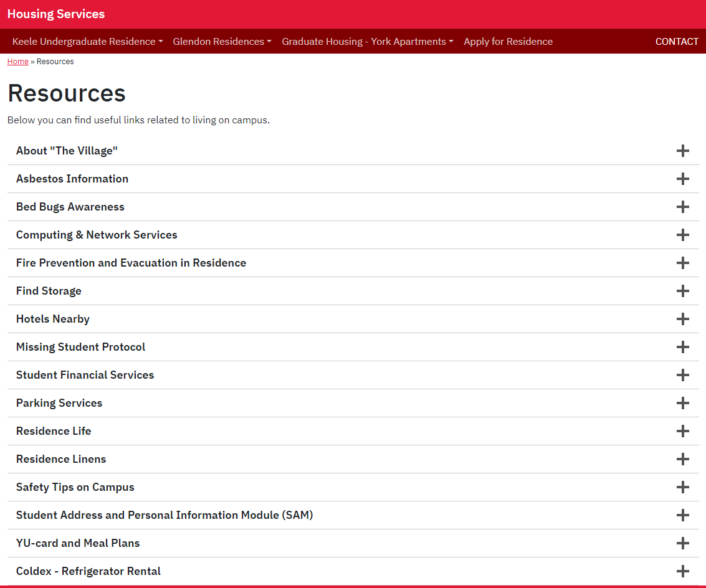The height and width of the screenshot is (588, 706).
Task: Expand YU-card and Meal Plans title
Action: [x=78, y=543]
